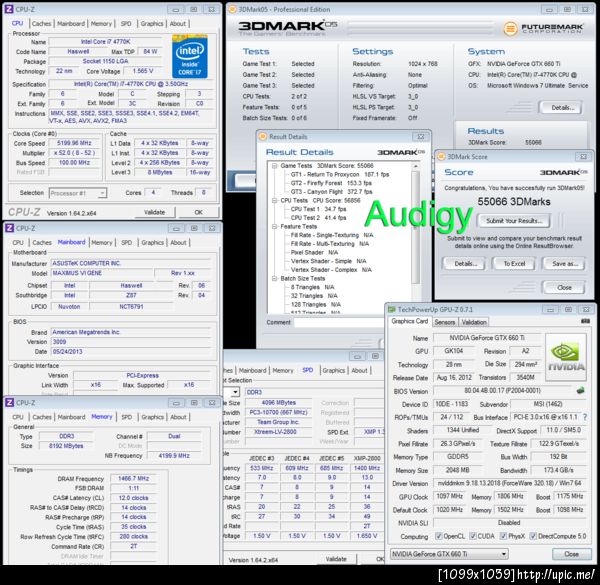The width and height of the screenshot is (600, 585).
Task: Collapse the CPU Tests tree node
Action: click(x=274, y=200)
